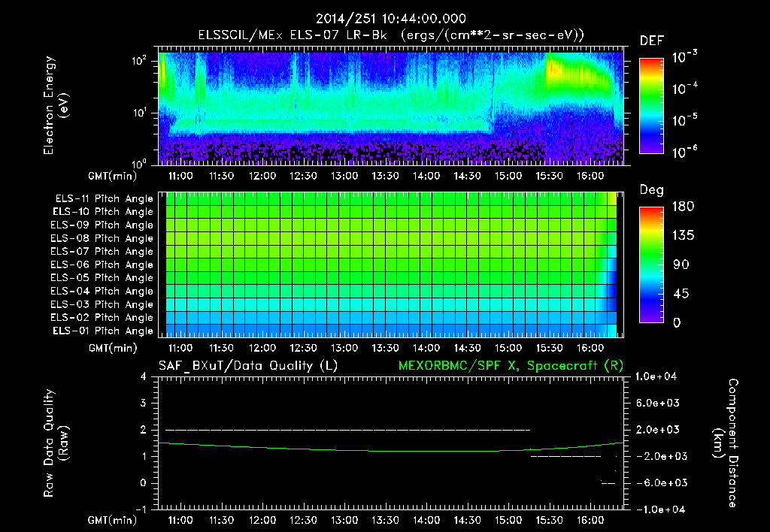The width and height of the screenshot is (770, 532).
Task: Select the timestamp title "2014/251 10:44:00.000"
Action: click(x=391, y=19)
